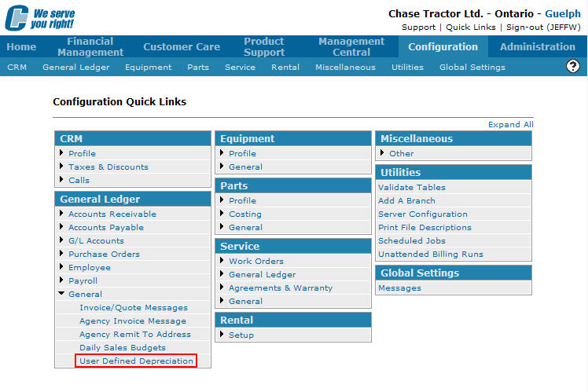
Task: Expand Service Work Orders arrow
Action: (x=222, y=261)
